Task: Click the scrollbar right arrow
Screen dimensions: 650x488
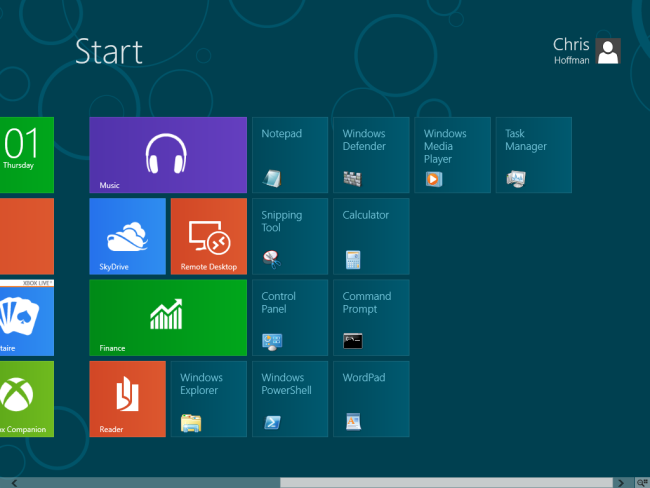Action: tap(621, 483)
